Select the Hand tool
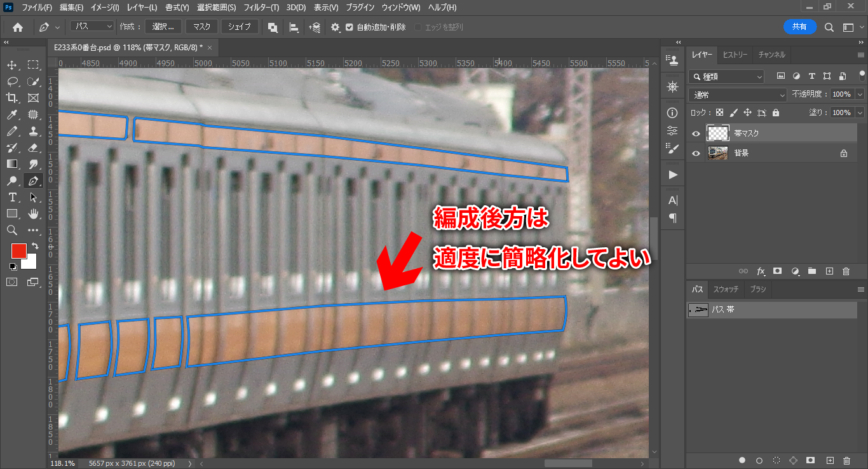Screen dimensions: 868x469 click(33, 214)
